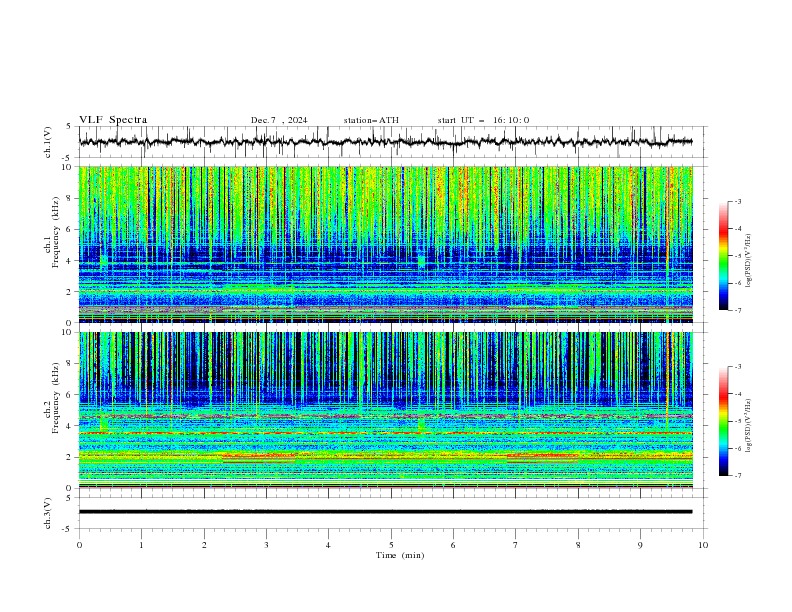
Task: Click "8" kHz tick on ch.2 frequency axis
Action: 69,364
